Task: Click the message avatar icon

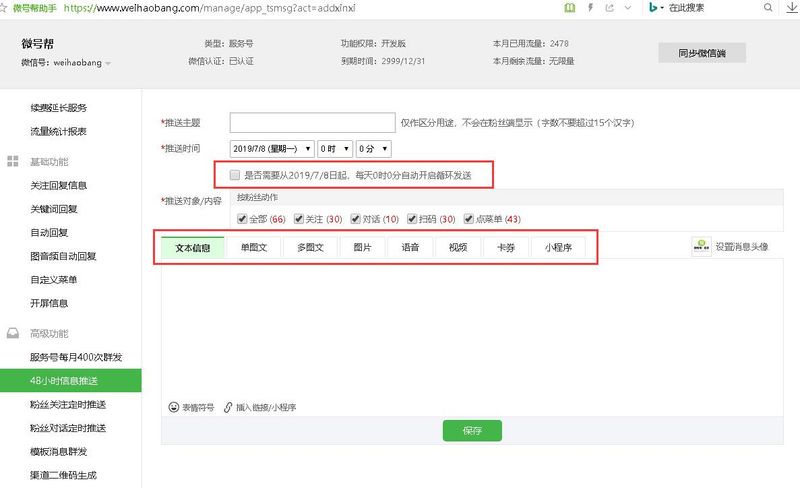Action: pos(702,247)
